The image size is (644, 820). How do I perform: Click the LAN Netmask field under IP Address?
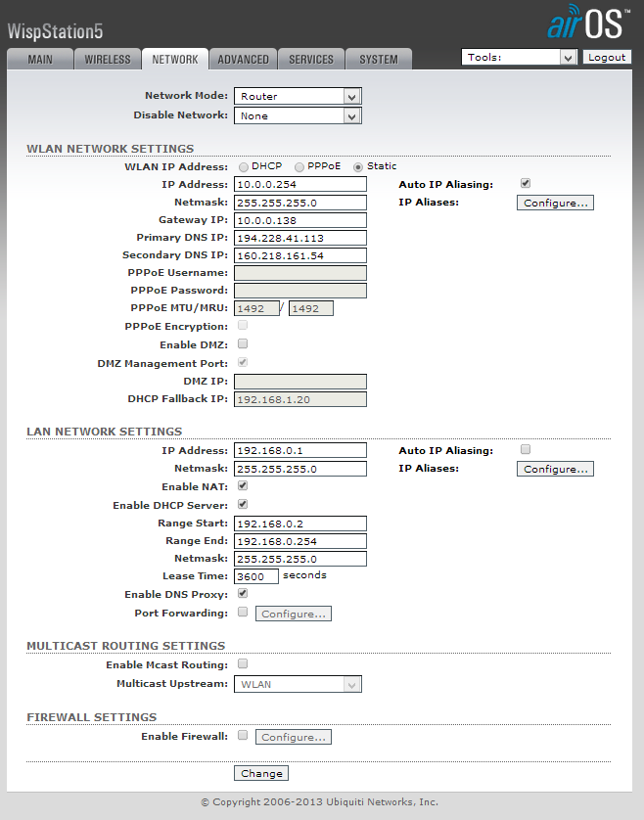click(x=300, y=469)
